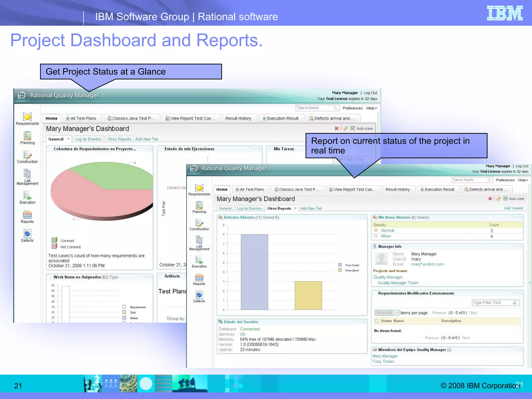Click mary email address link

(427, 264)
